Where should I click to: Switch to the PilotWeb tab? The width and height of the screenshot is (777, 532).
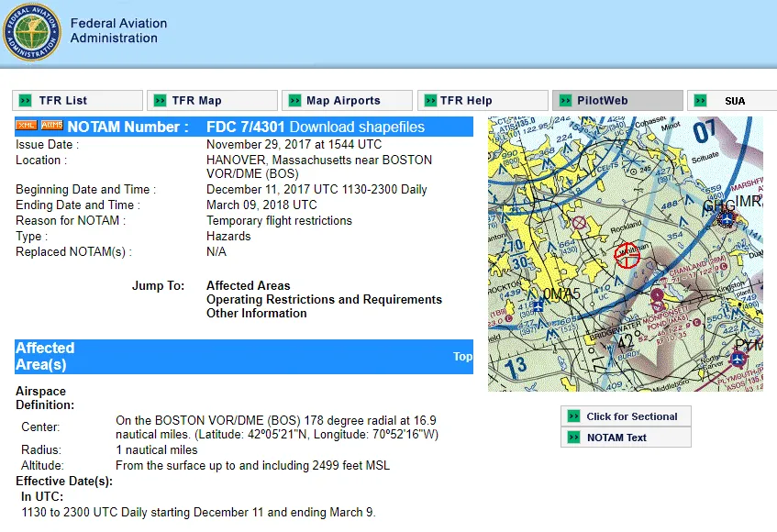602,101
